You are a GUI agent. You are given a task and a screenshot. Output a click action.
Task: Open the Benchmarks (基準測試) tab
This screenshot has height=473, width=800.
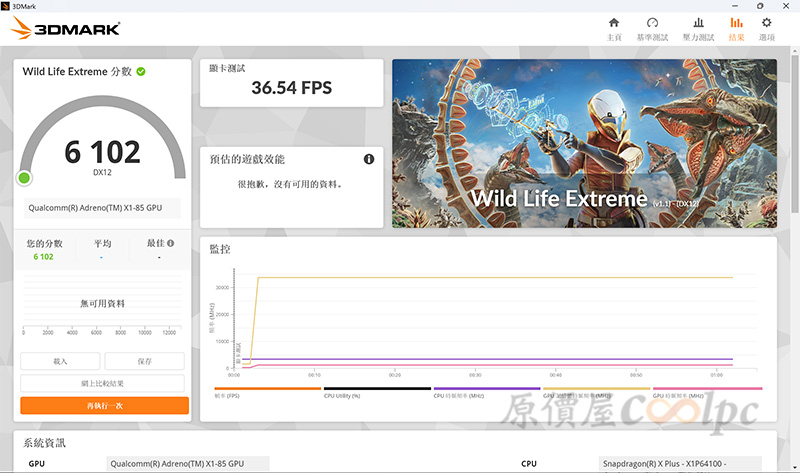pos(652,29)
